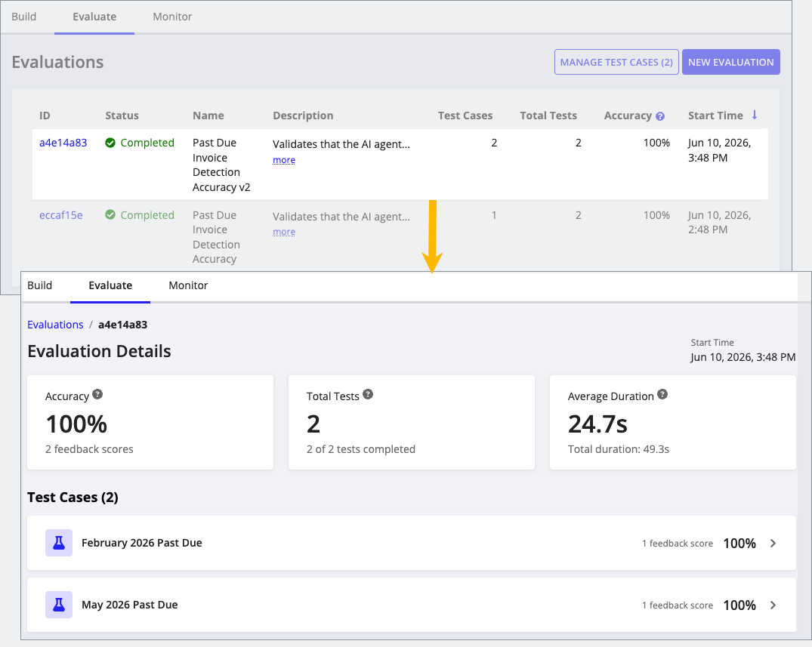Select the flask icon for May 2026 Past Due
Screen dimensions: 812x647
click(x=59, y=605)
